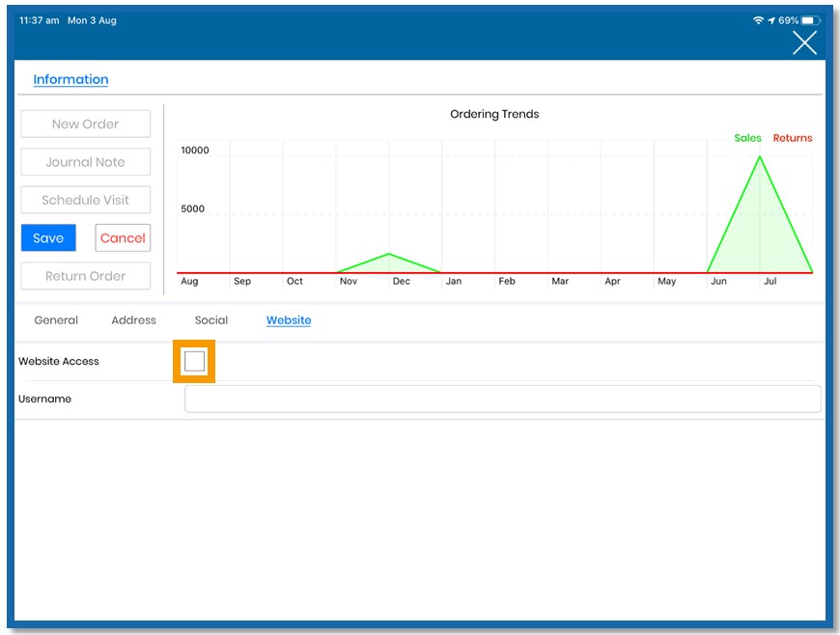Image resolution: width=840 pixels, height=635 pixels.
Task: Click the Cancel button
Action: point(123,237)
